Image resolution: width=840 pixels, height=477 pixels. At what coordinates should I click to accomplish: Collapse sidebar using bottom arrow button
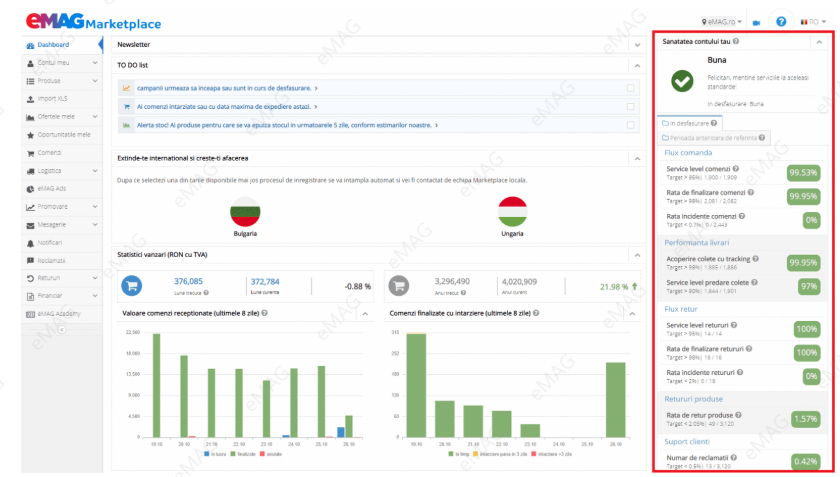(x=59, y=328)
